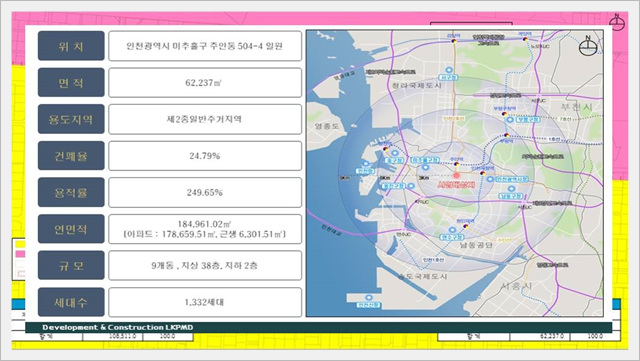Select the 1,332세대 household count
640x361 pixels.
coord(204,303)
